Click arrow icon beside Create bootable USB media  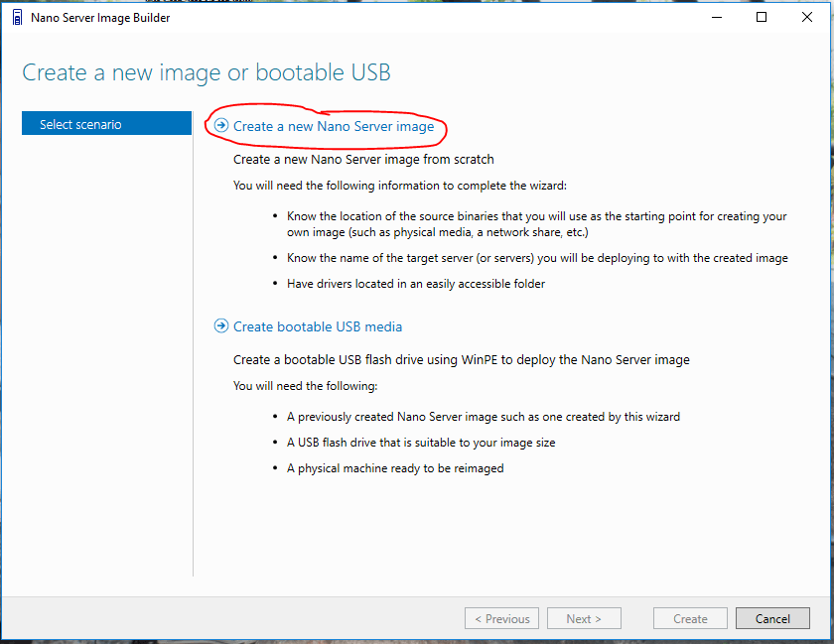click(x=221, y=326)
